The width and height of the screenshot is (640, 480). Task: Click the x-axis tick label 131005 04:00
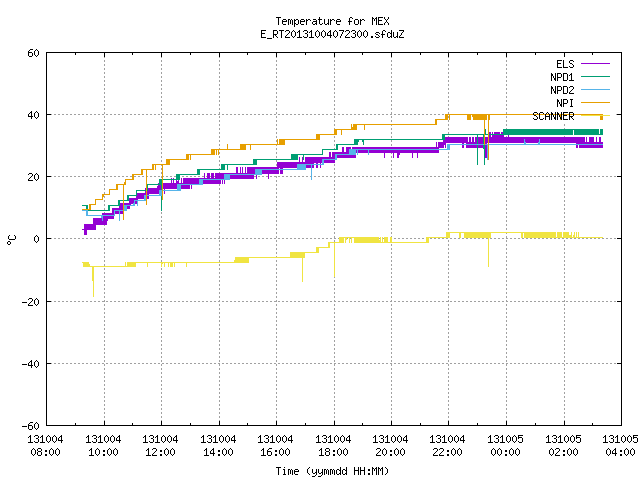(620, 446)
